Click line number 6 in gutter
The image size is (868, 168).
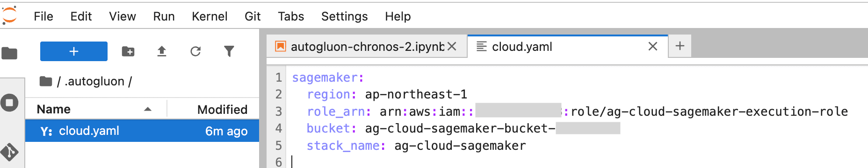[x=279, y=162]
